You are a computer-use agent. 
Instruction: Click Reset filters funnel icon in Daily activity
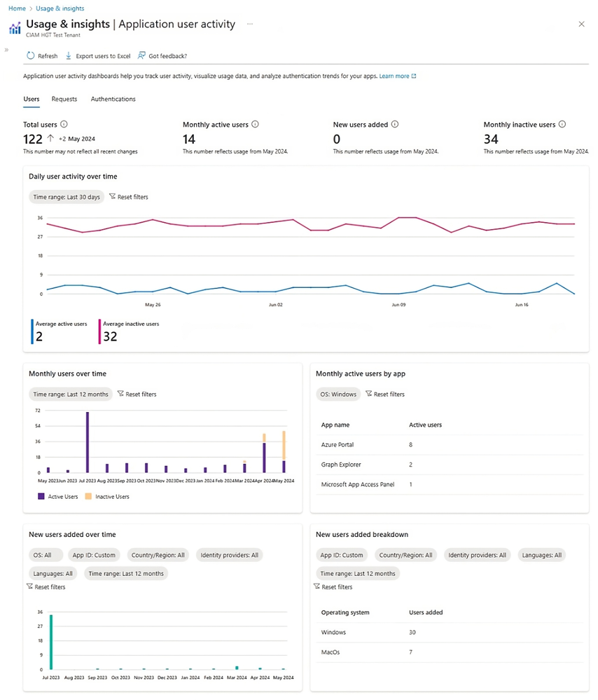pyautogui.click(x=113, y=196)
